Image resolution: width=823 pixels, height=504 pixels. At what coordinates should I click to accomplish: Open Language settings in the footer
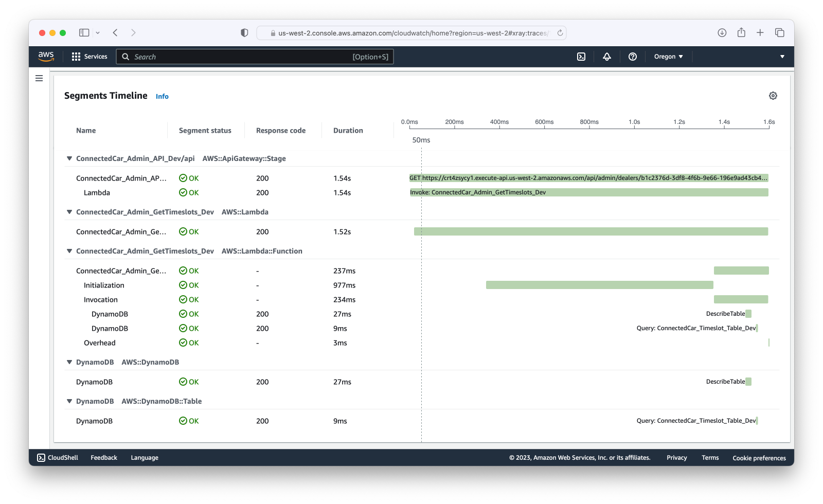pyautogui.click(x=145, y=458)
